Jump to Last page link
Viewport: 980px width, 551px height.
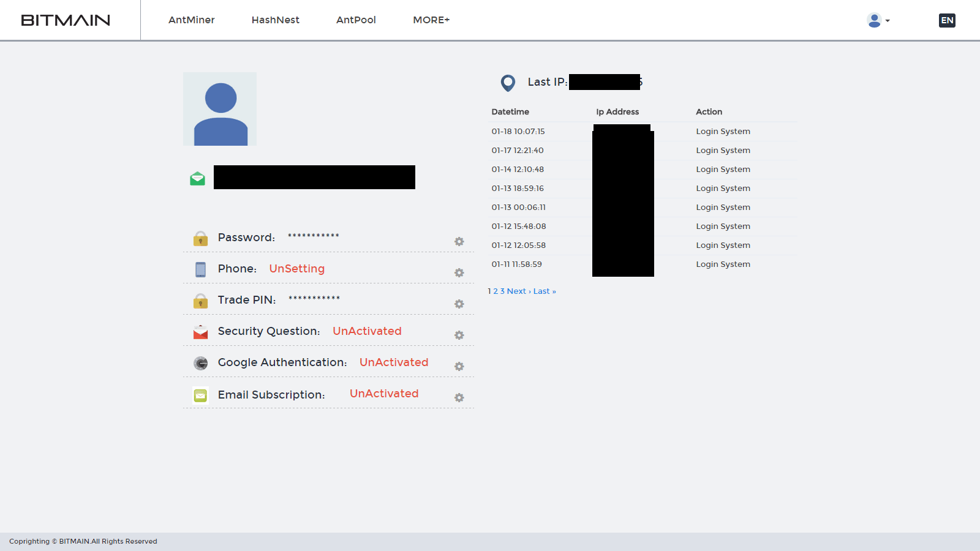click(x=545, y=291)
